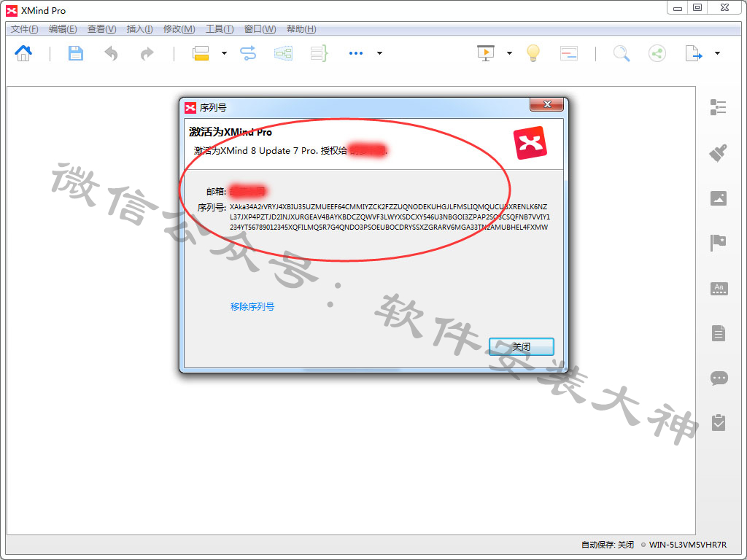
Task: Add a boundary around topics
Action: (284, 53)
